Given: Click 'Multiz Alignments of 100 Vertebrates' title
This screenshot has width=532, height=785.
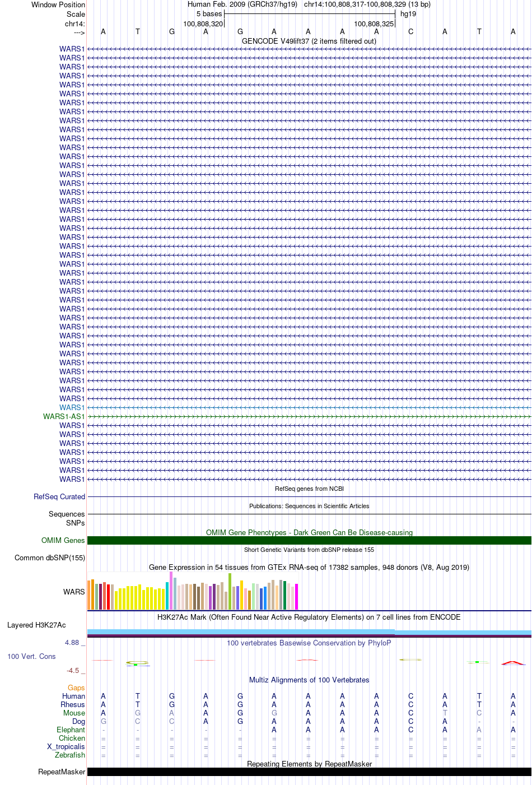Looking at the screenshot, I should tap(309, 680).
